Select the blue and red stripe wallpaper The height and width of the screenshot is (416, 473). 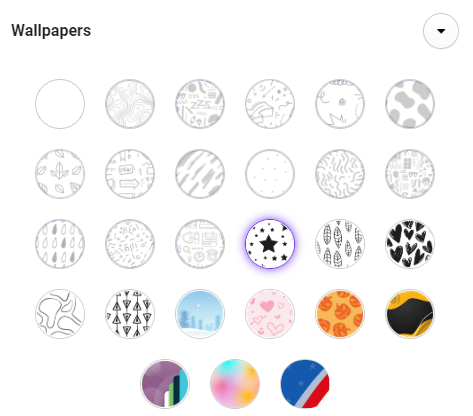click(x=305, y=384)
